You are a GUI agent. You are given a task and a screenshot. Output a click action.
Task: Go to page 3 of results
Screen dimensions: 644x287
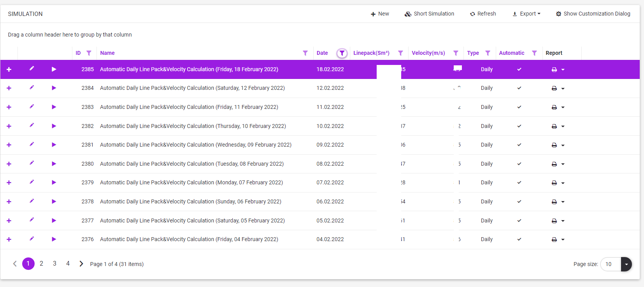pyautogui.click(x=54, y=264)
